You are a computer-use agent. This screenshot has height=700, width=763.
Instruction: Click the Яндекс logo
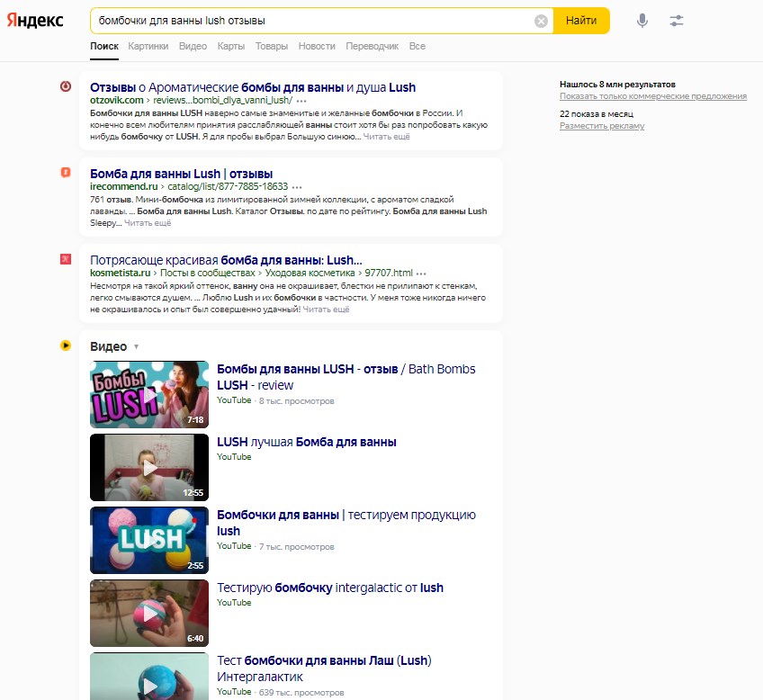(x=34, y=21)
